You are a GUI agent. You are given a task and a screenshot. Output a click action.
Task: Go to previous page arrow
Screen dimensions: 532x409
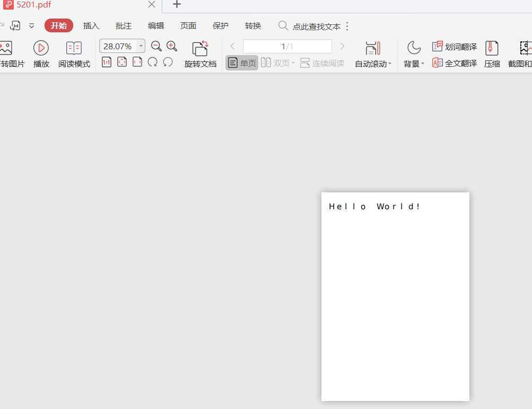click(x=233, y=46)
